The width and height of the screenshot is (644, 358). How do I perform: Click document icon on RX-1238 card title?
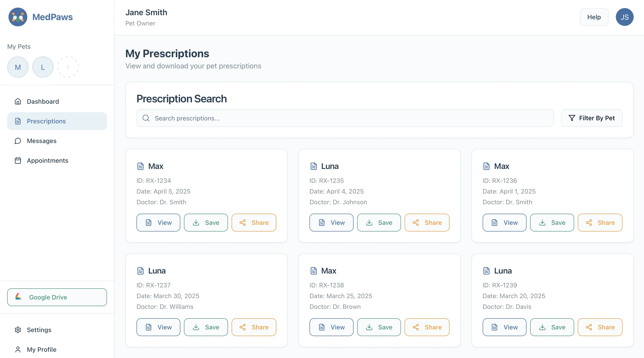tap(313, 271)
